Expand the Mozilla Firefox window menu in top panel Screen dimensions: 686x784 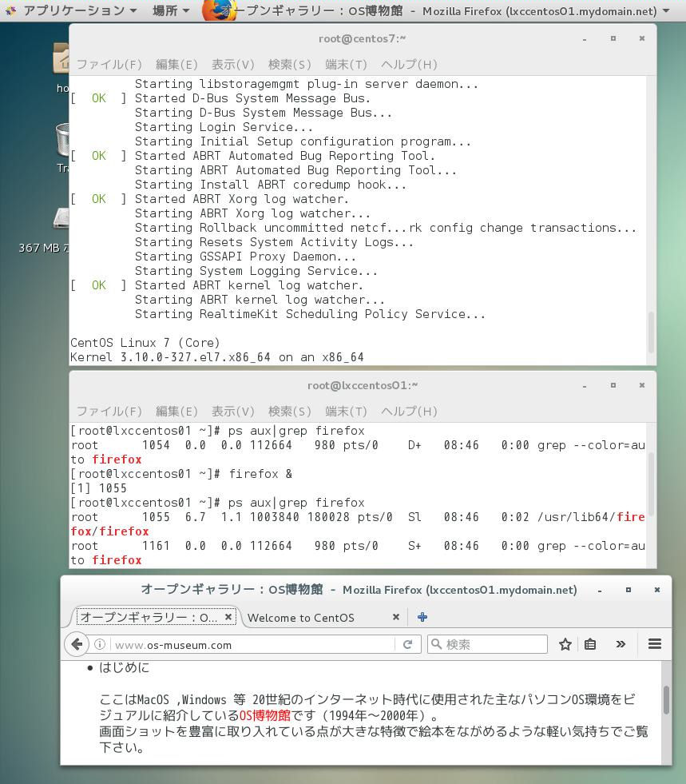[x=666, y=10]
